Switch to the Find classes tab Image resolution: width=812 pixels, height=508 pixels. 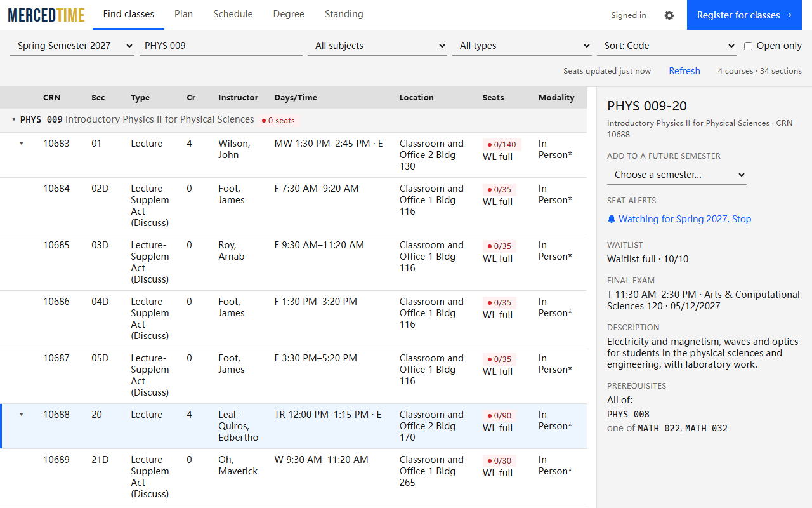pos(128,14)
